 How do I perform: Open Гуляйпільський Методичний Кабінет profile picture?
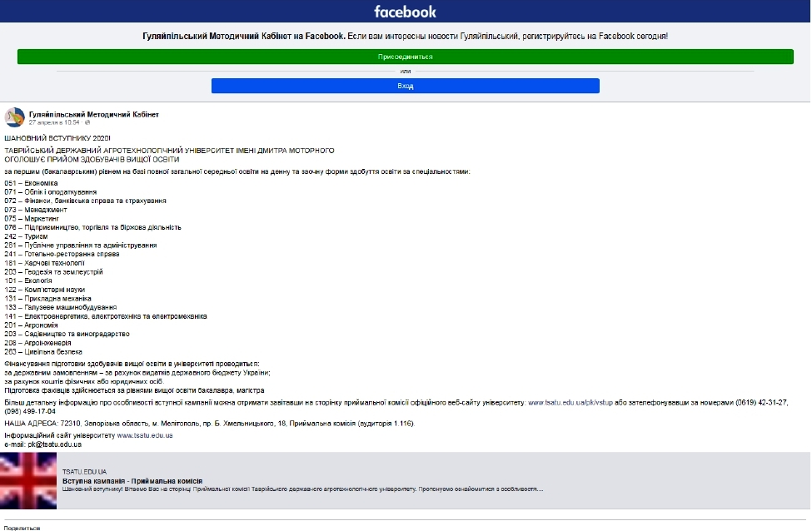point(14,117)
